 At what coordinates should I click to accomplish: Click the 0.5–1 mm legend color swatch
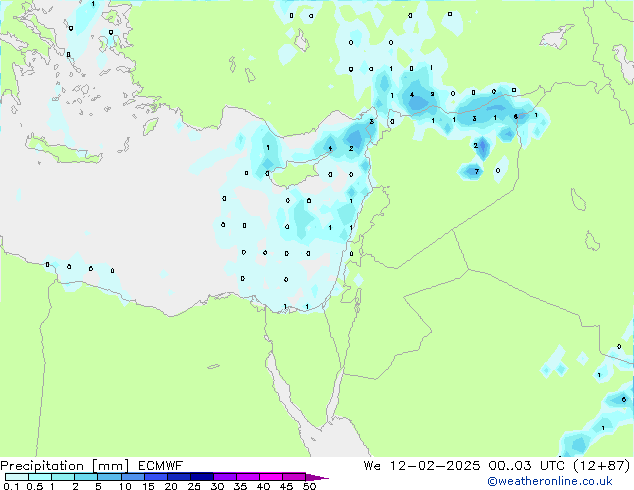(40, 477)
